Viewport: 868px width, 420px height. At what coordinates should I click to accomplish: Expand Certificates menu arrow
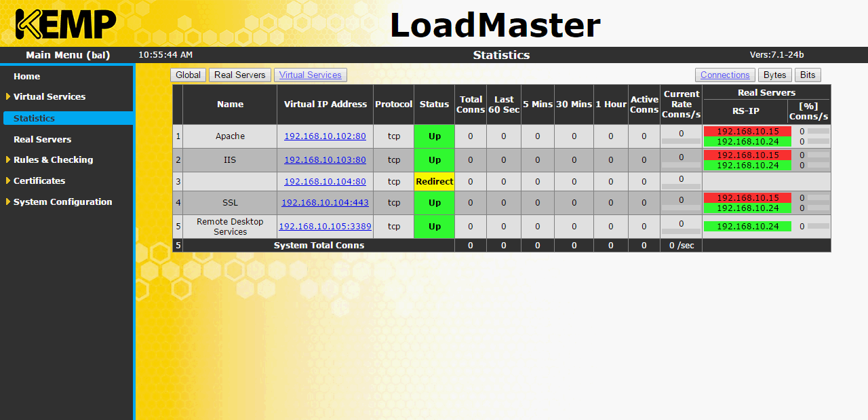pos(8,180)
